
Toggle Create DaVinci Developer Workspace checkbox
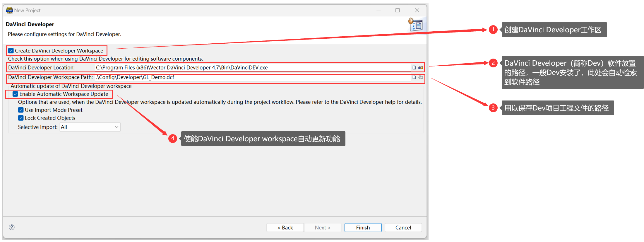[x=11, y=51]
